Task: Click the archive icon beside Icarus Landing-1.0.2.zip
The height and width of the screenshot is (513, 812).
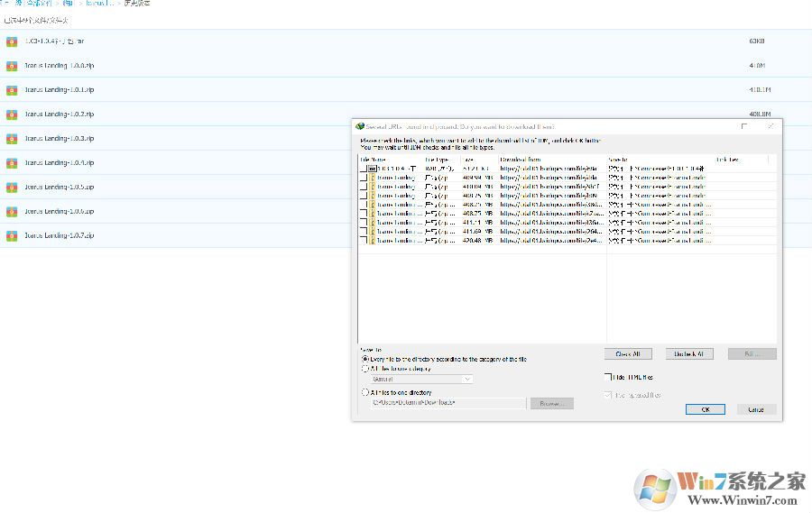Action: click(12, 115)
